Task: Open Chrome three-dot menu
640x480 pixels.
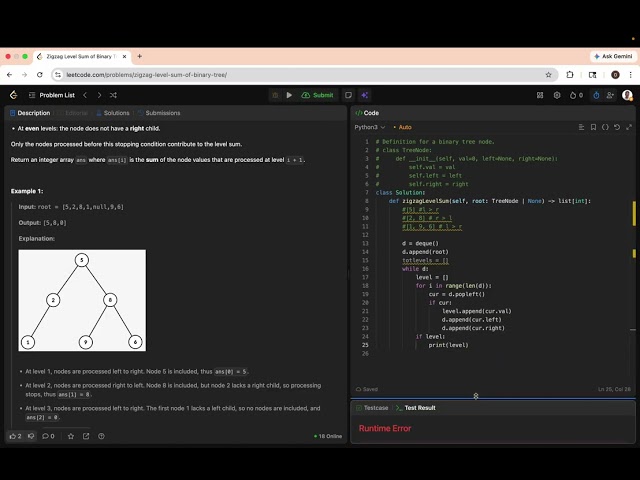Action: pyautogui.click(x=631, y=75)
